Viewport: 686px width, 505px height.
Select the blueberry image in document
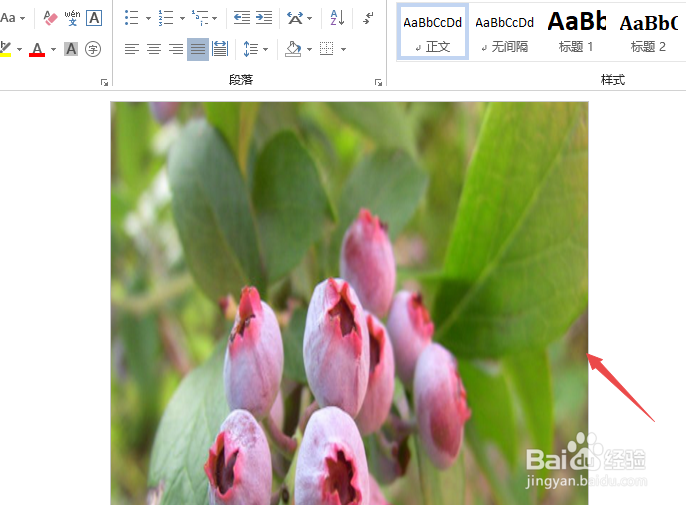point(349,303)
